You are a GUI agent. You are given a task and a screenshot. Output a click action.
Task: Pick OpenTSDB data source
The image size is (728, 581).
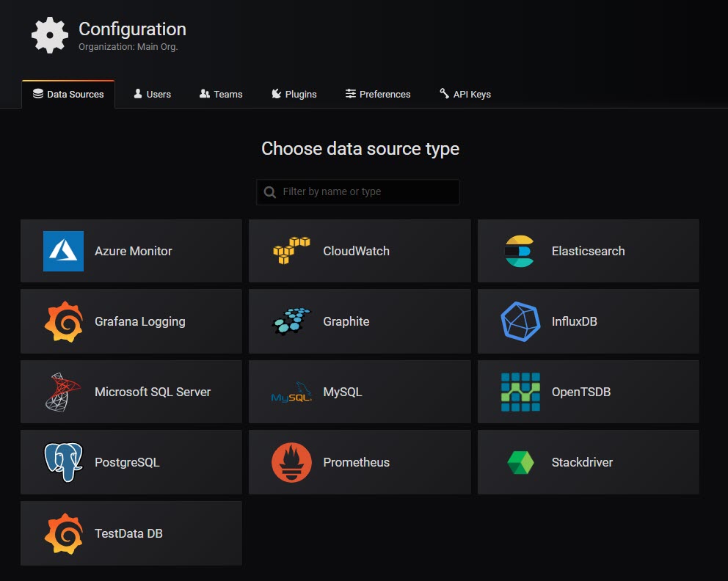click(x=589, y=392)
